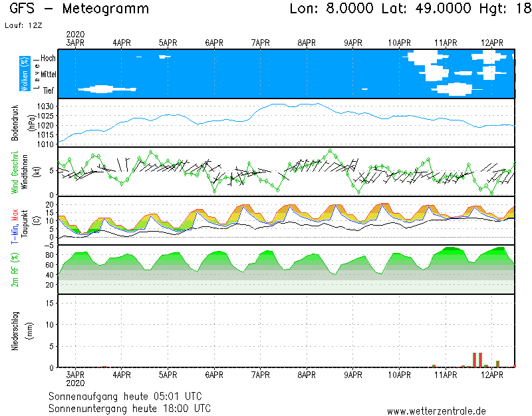The height and width of the screenshot is (416, 532).
Task: Click the 7APR marker on the top axis
Action: click(260, 43)
